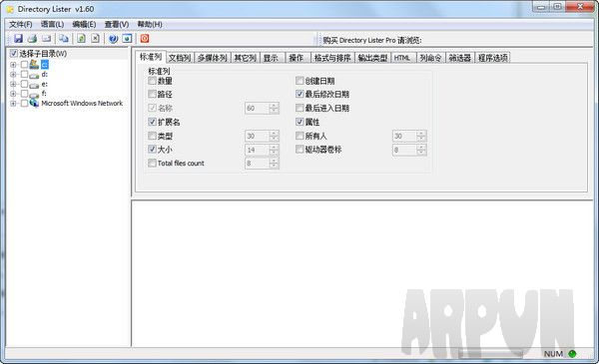This screenshot has width=599, height=364.
Task: Switch to the 输出类型 tab
Action: tap(372, 58)
